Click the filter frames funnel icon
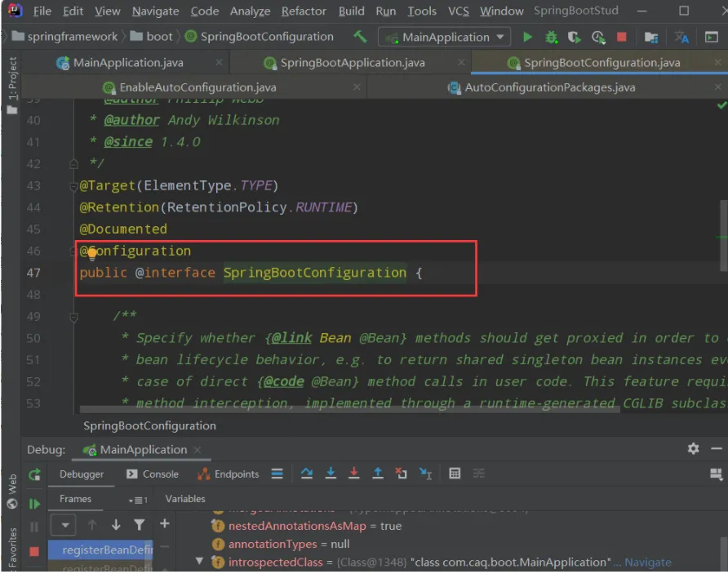 pos(139,525)
